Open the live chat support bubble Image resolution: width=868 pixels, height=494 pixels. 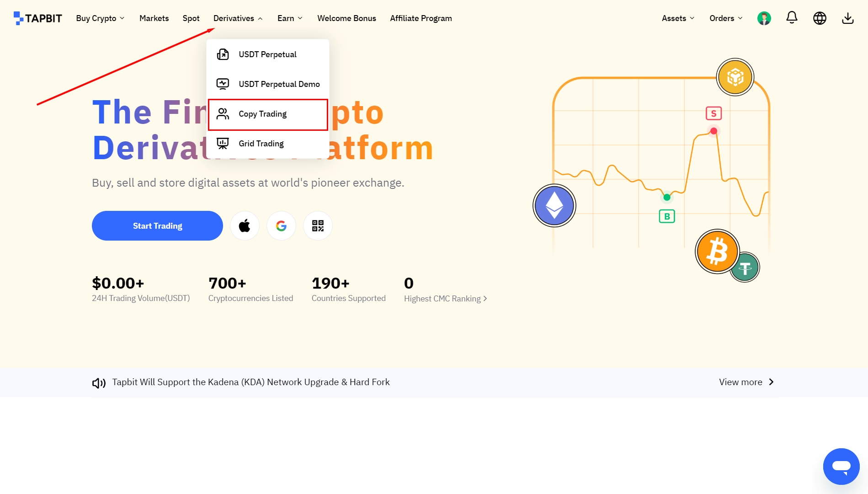[841, 467]
